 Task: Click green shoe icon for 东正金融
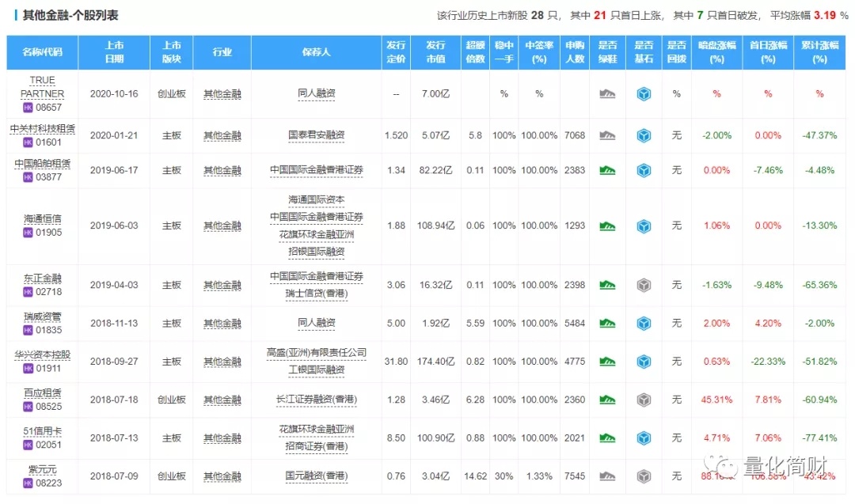click(607, 285)
